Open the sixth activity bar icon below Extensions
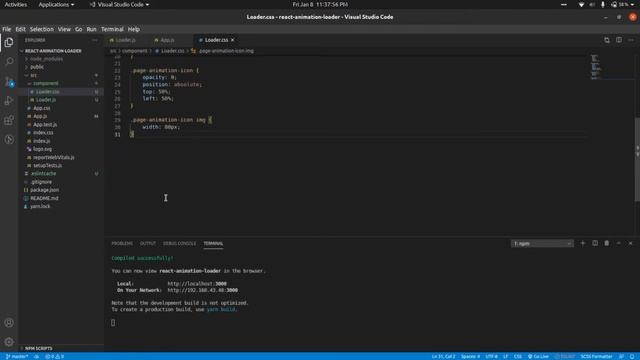 coord(9,140)
